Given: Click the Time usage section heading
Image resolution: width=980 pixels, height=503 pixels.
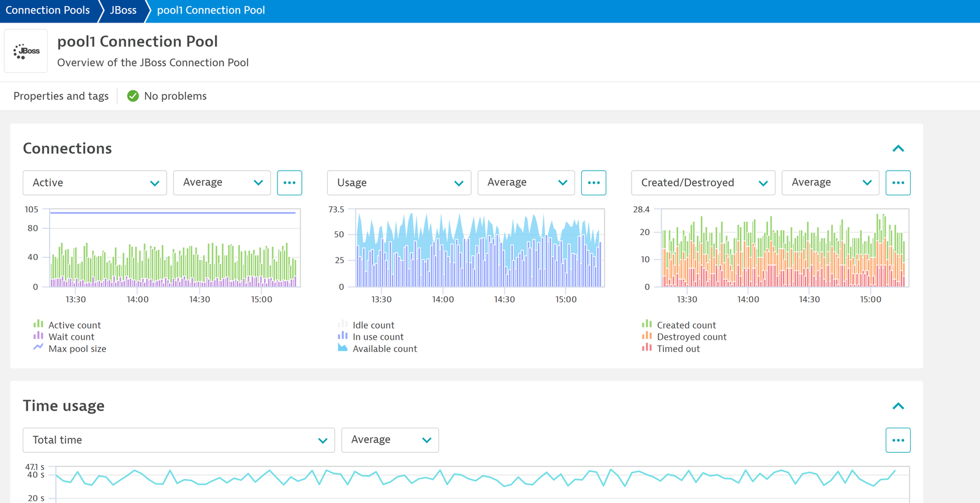Looking at the screenshot, I should pyautogui.click(x=64, y=406).
